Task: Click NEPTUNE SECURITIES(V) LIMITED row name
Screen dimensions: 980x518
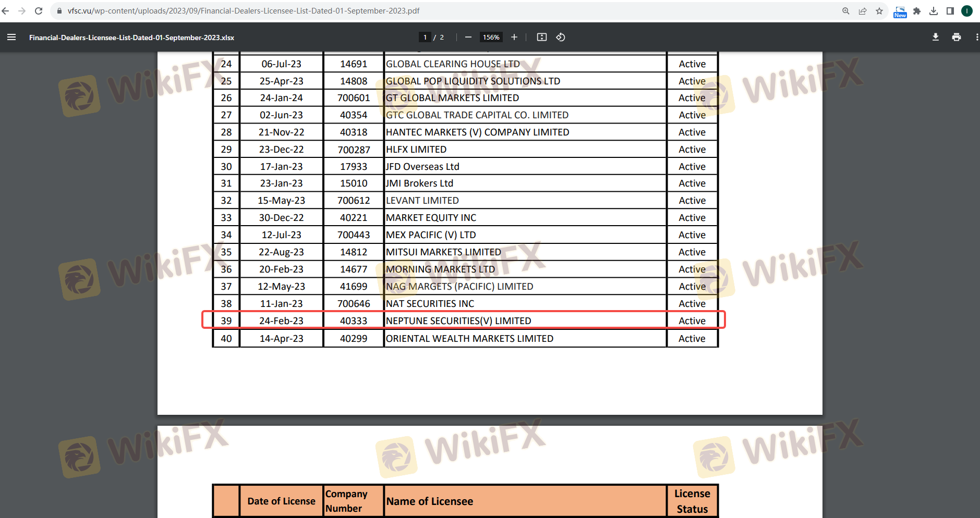Action: [458, 321]
